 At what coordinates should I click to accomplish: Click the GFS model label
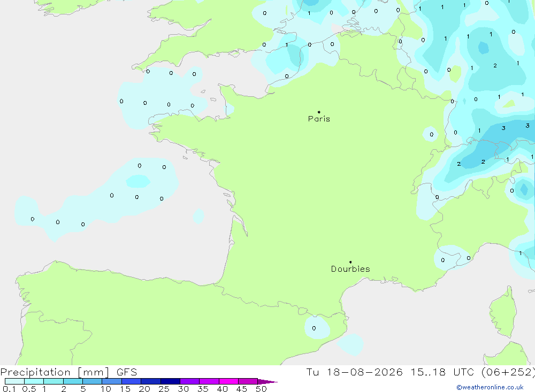point(127,372)
